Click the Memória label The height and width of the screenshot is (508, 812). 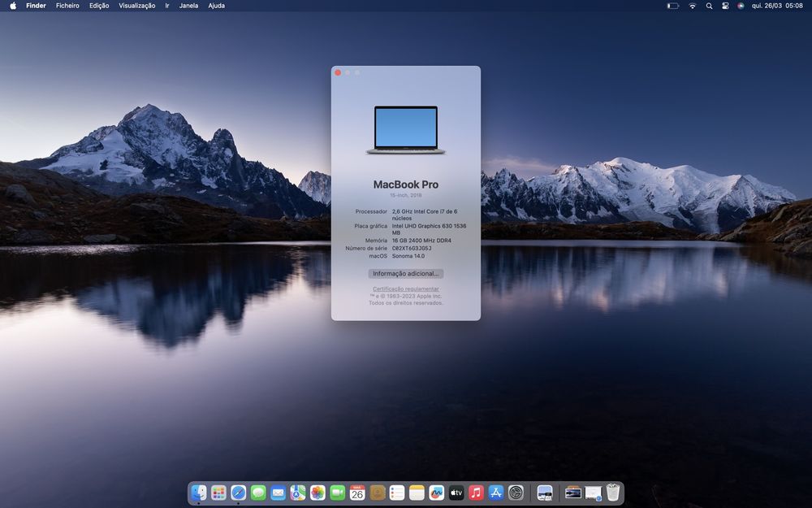376,241
